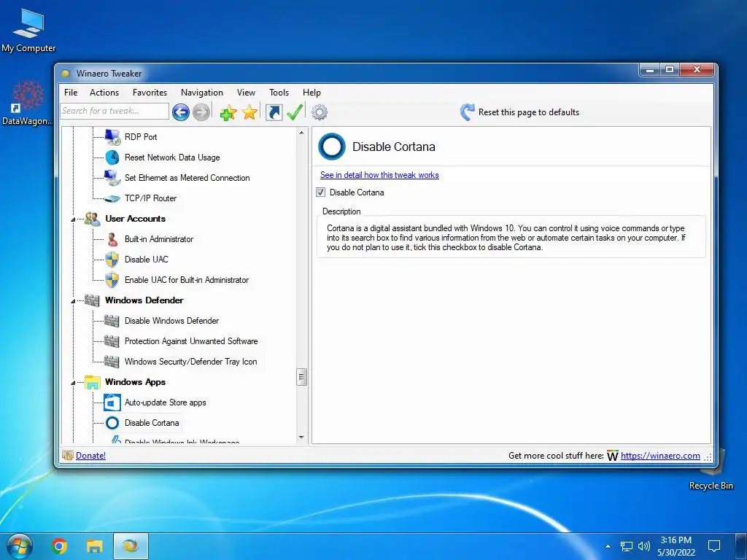Click the Cortana ring icon in tree
747x560 pixels.
pos(112,423)
